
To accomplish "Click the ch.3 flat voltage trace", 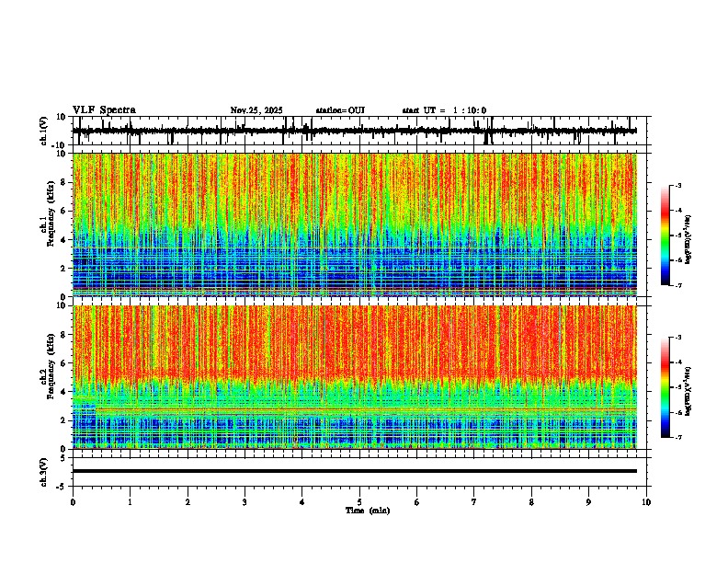I will click(x=355, y=471).
